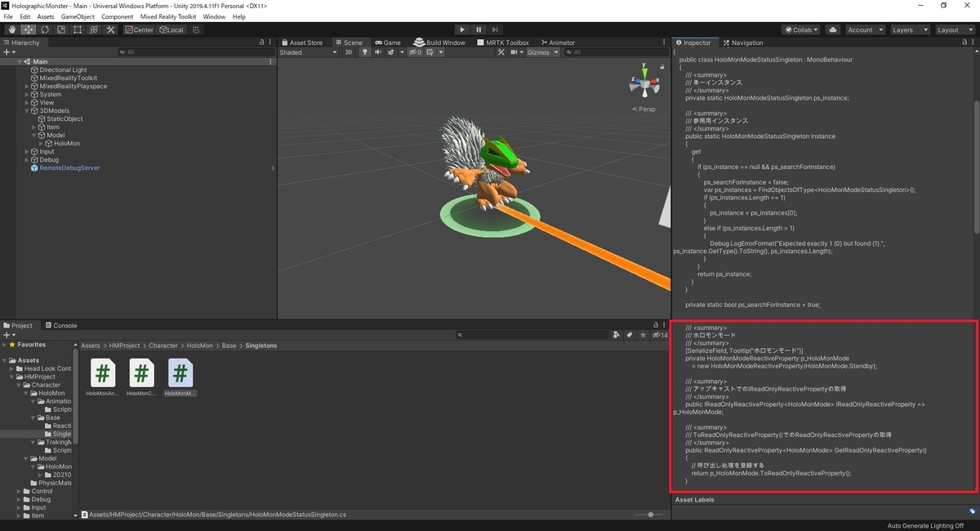Switch to the MRTK Toolbox tab

503,42
